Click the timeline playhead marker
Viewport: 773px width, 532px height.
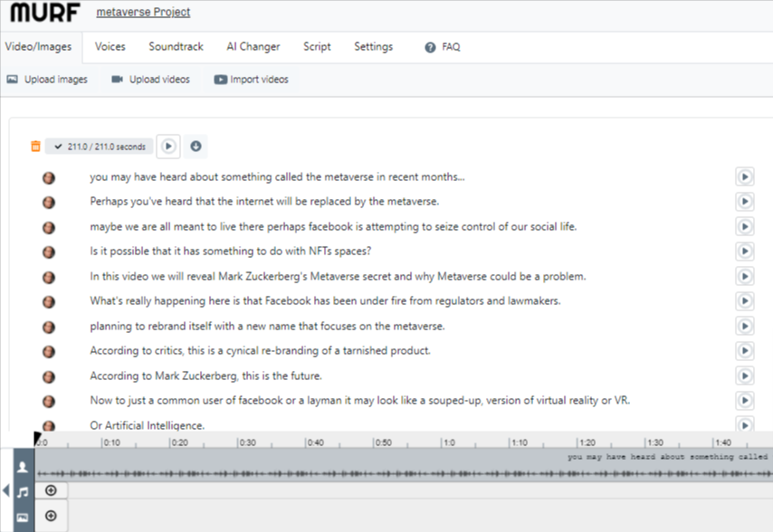pos(37,438)
